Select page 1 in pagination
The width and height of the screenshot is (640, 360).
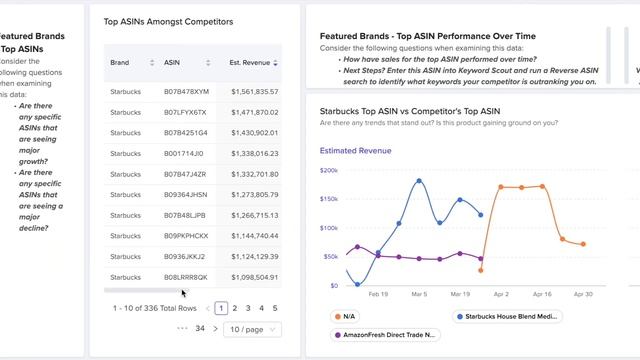221,308
